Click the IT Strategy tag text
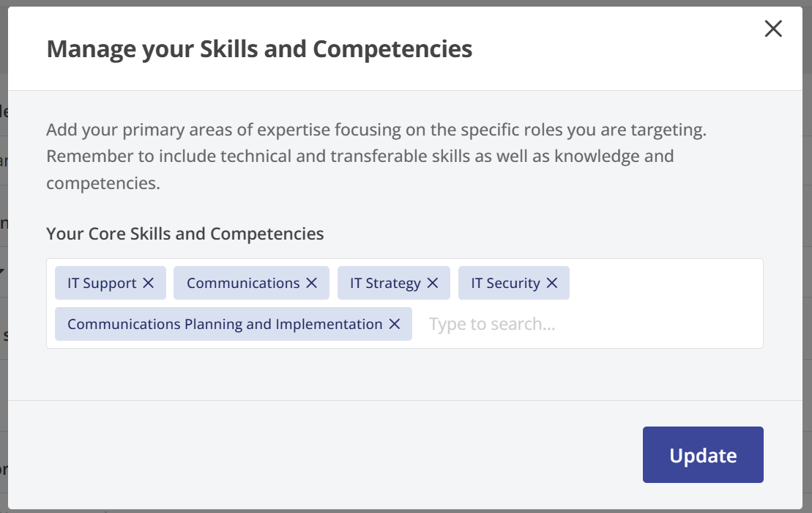The height and width of the screenshot is (513, 812). click(x=385, y=283)
